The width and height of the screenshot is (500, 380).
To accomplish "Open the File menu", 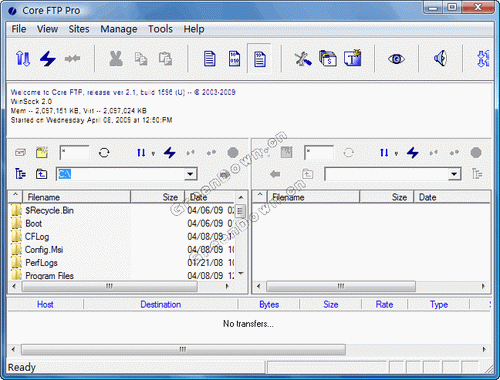I will pos(19,29).
